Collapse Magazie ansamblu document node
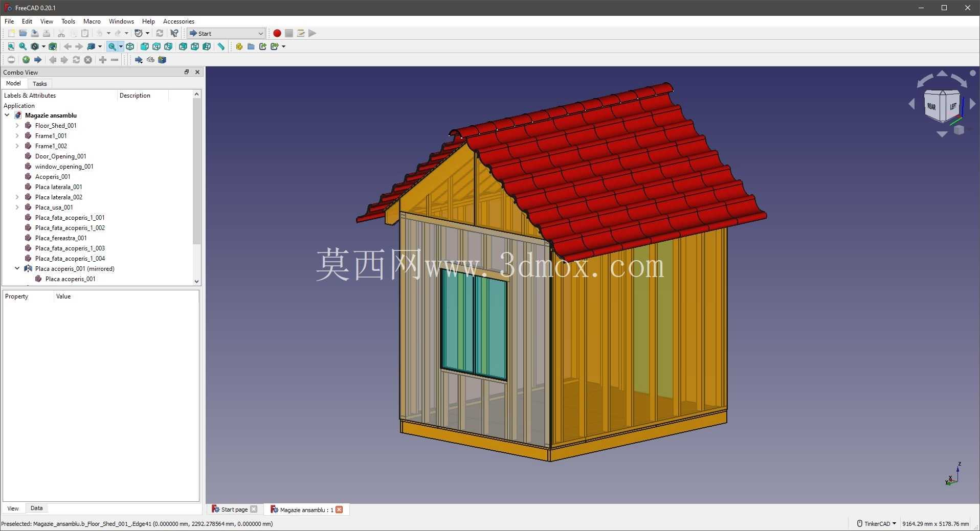This screenshot has width=980, height=531. pos(7,115)
